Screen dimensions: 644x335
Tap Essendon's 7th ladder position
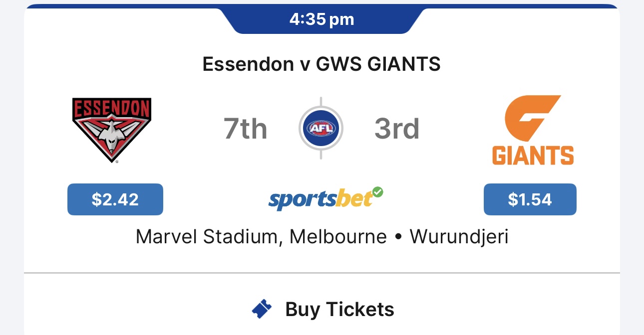245,129
